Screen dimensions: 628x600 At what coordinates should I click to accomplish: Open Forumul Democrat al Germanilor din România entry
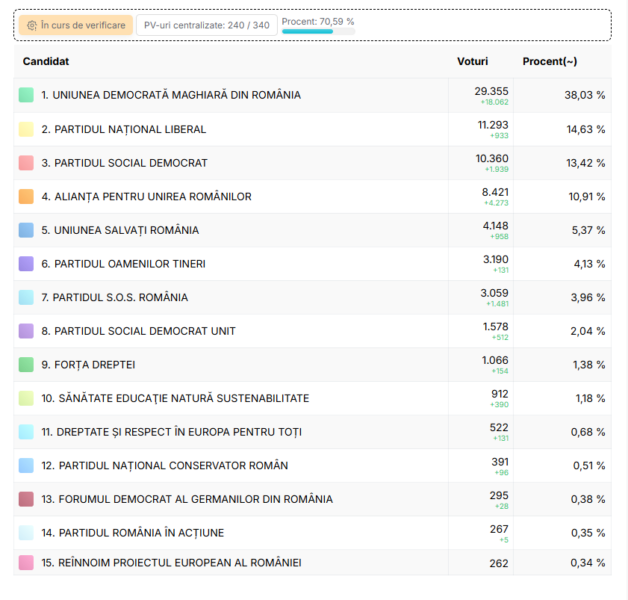point(187,499)
